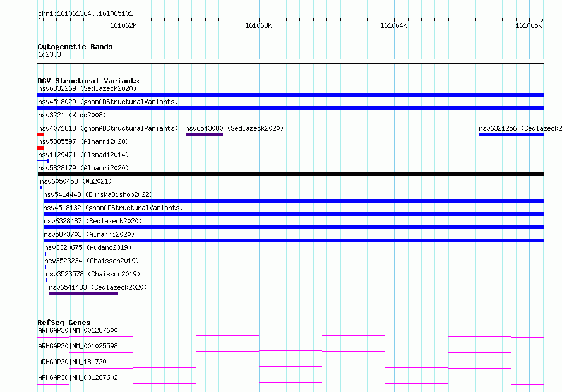
Task: Open variant nsv3221 (Kidd2008) label
Action: pyautogui.click(x=72, y=115)
